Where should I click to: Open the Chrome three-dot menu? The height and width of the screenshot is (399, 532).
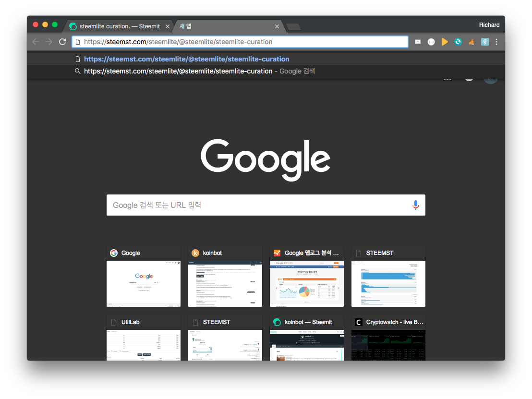coord(496,42)
